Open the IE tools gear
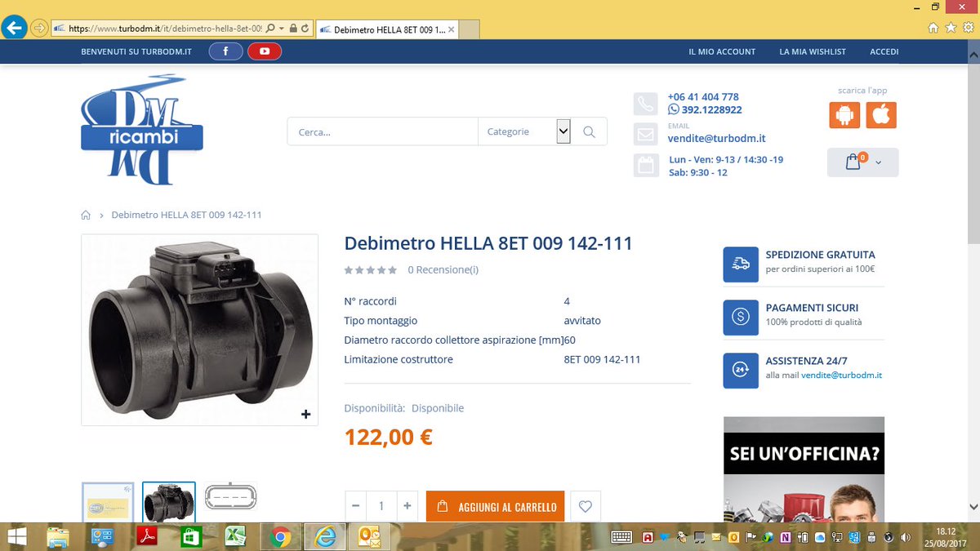The height and width of the screenshot is (551, 980). click(967, 28)
